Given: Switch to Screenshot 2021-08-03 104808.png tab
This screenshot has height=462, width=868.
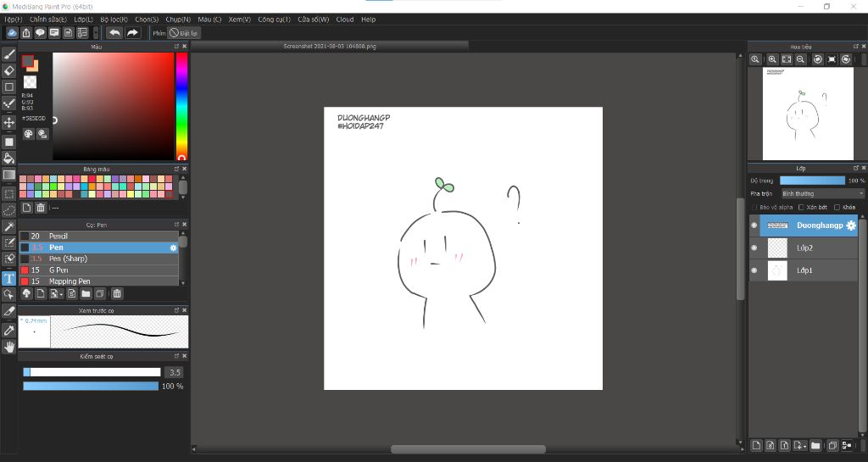Looking at the screenshot, I should pos(330,47).
